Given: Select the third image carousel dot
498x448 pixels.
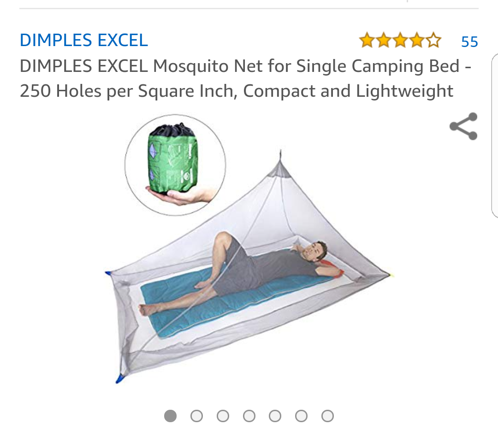Looking at the screenshot, I should point(223,416).
